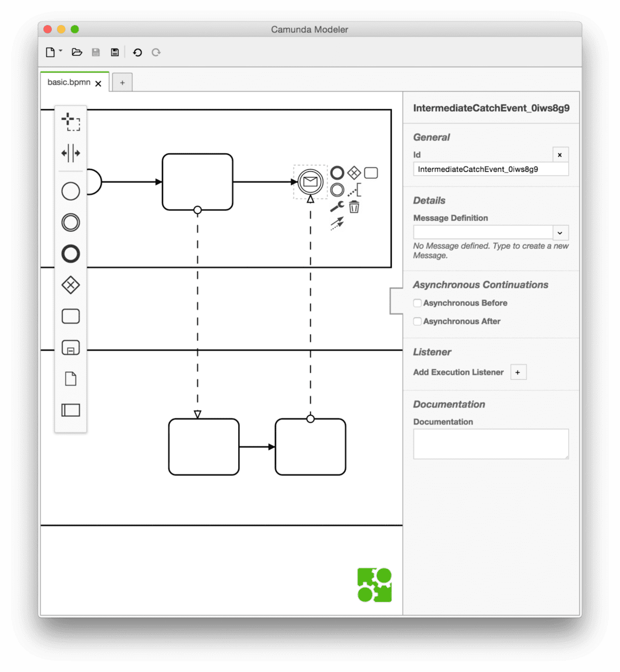Viewport: 620px width, 672px height.
Task: Create an intermediate event from palette
Action: coord(71,223)
